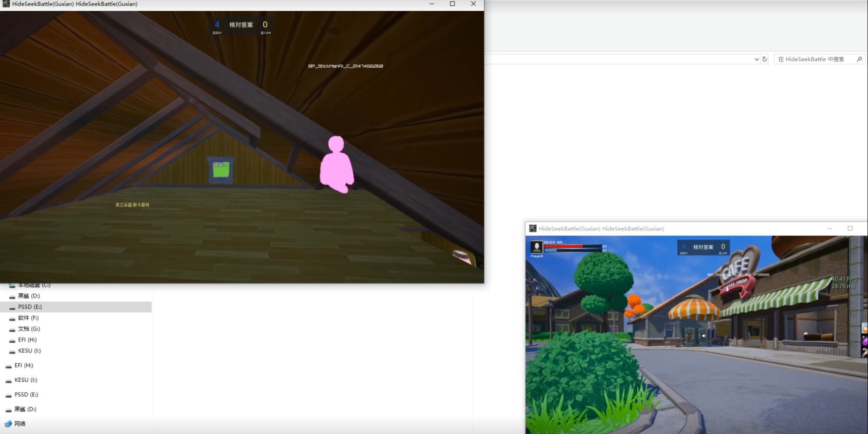Viewport: 868px width, 434px height.
Task: Click the blue mana bar under the health bar
Action: tap(572, 251)
